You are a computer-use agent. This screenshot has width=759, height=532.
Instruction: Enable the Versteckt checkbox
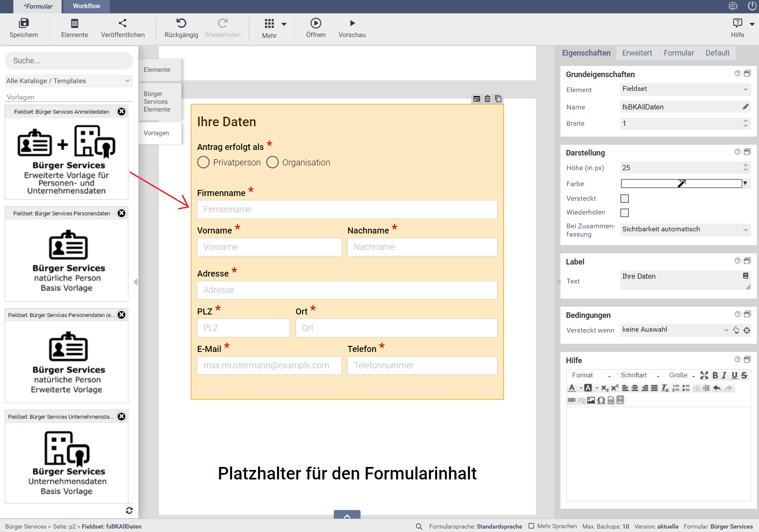coord(625,199)
